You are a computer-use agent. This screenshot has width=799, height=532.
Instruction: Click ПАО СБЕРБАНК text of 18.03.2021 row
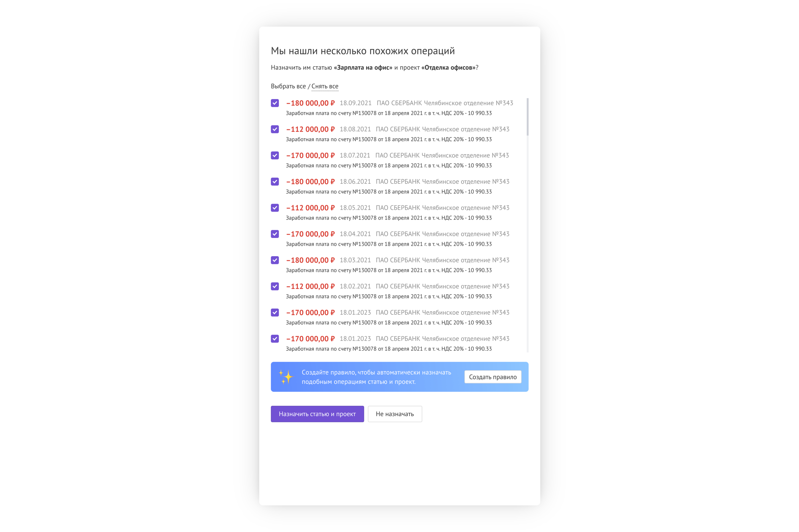[x=398, y=260]
